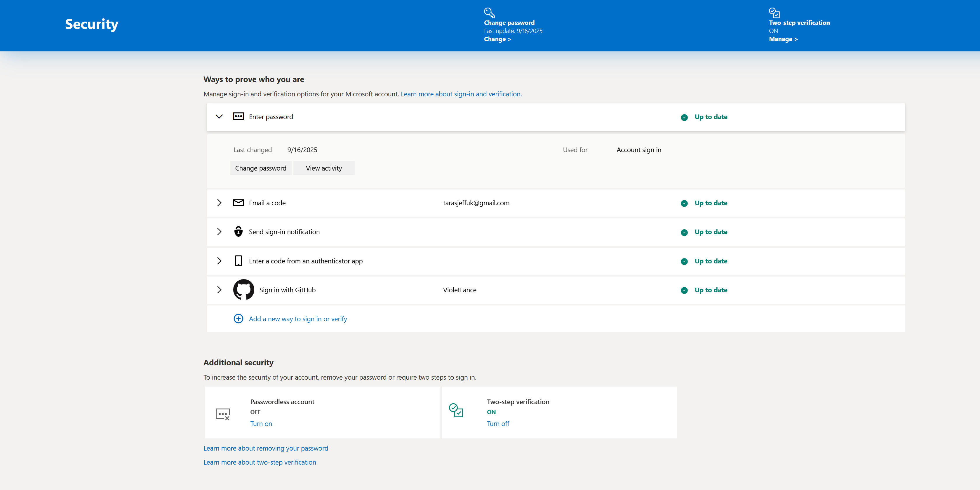Turn off Two-step verification
The height and width of the screenshot is (490, 980).
tap(498, 424)
